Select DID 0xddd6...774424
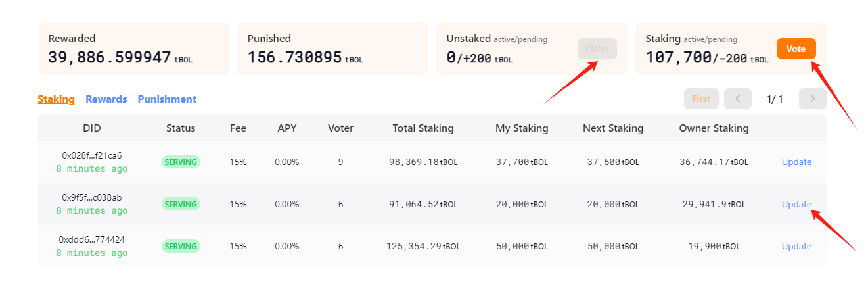868x294 pixels. tap(92, 239)
